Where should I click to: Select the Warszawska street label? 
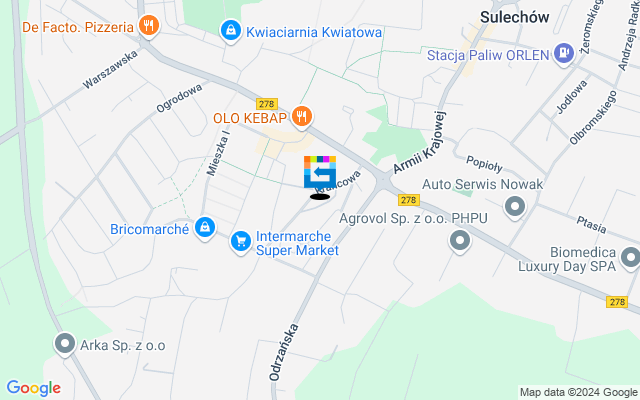[x=110, y=70]
